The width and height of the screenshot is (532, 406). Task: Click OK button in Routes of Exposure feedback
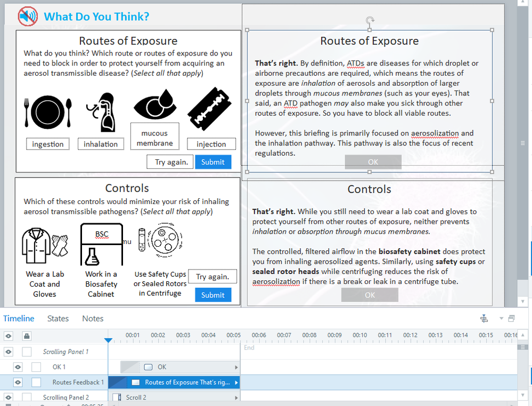click(373, 162)
